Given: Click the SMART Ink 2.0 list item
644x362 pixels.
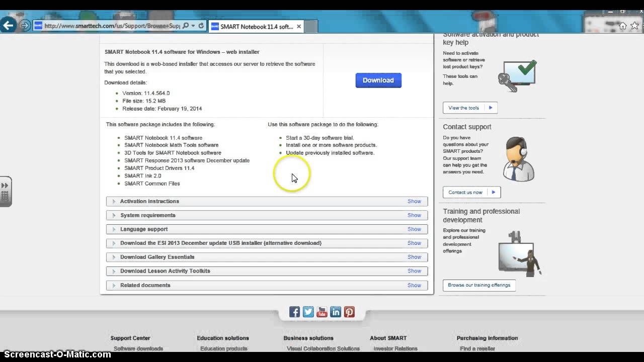Looking at the screenshot, I should (x=143, y=176).
